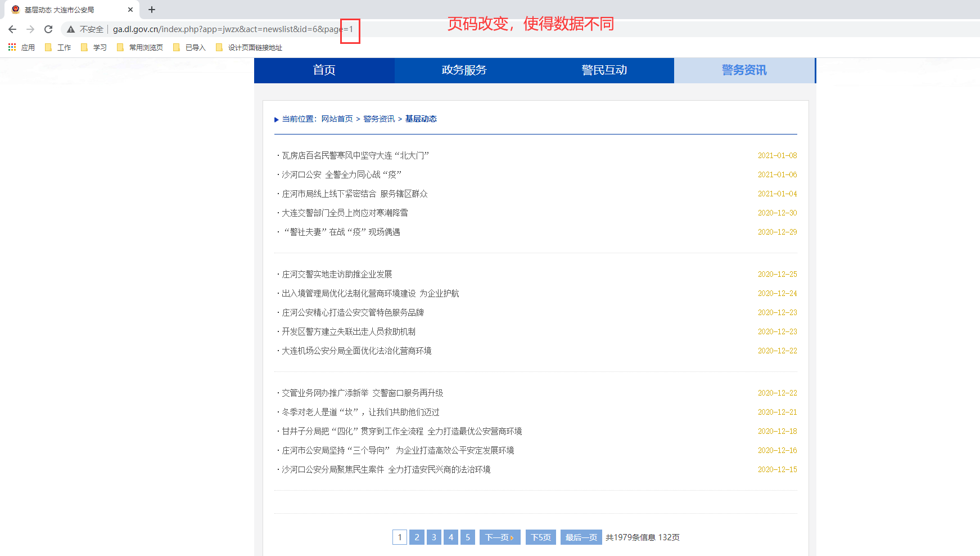Click the browser forward arrow
This screenshot has height=556, width=980.
[30, 29]
